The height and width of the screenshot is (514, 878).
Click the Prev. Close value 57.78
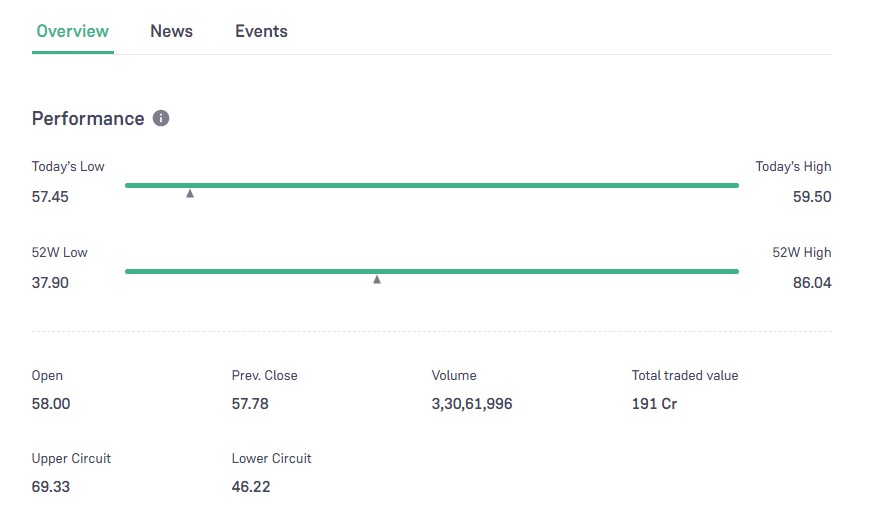pyautogui.click(x=250, y=404)
